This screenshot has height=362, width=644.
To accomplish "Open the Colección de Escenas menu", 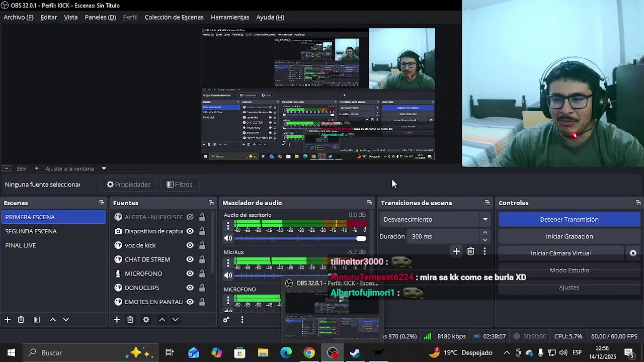I will pos(174,17).
